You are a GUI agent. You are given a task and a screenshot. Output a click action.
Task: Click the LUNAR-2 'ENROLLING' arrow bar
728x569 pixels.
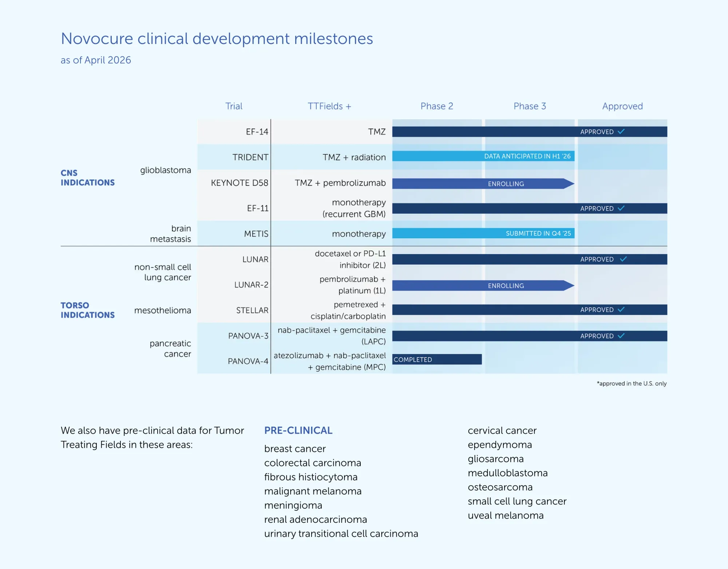click(x=483, y=286)
